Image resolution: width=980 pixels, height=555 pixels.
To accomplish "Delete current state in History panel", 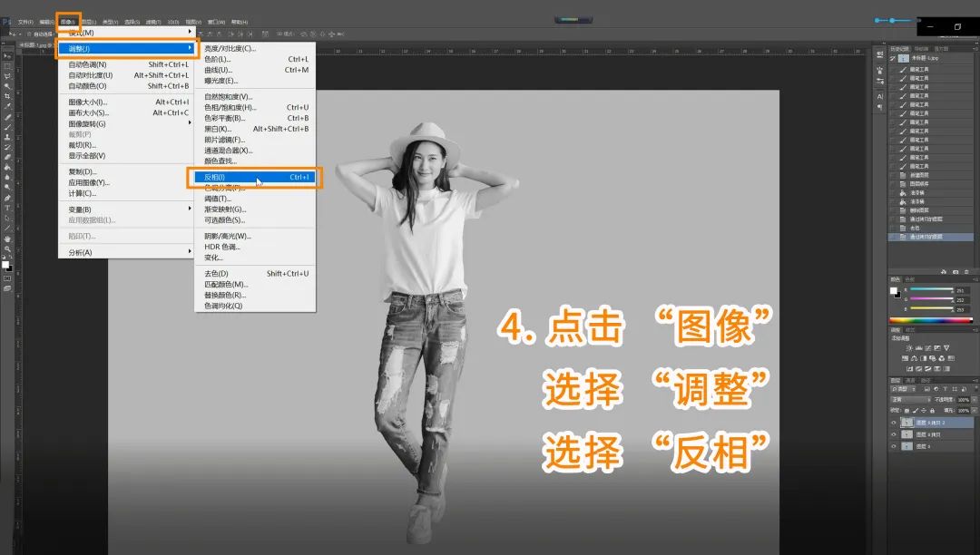I will click(966, 271).
